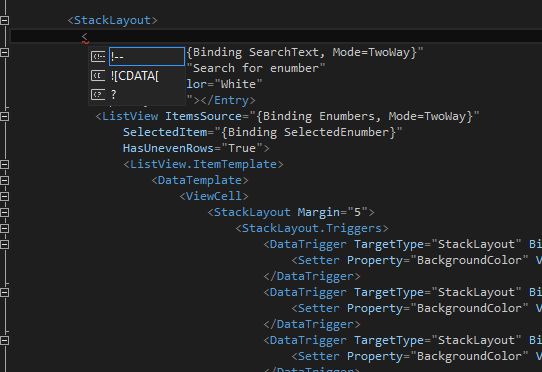Collapse the first DataTrigger block
Viewport: 542px width, 372px height.
click(4, 244)
